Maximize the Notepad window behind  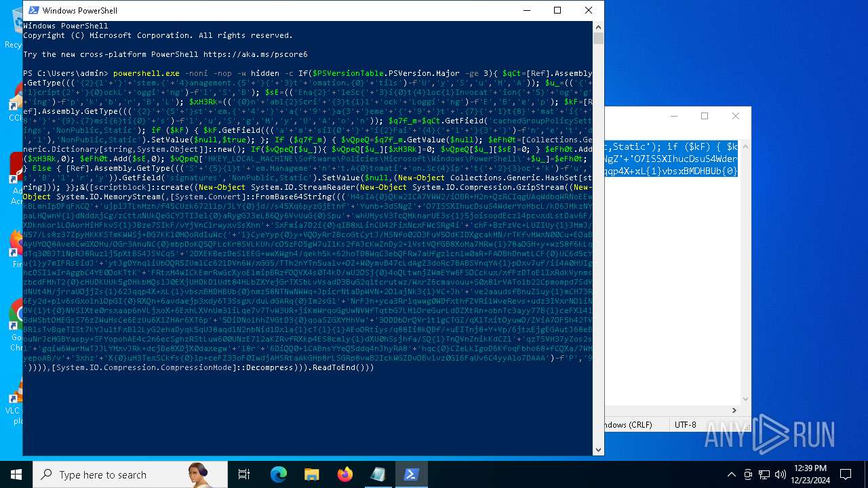tap(705, 116)
